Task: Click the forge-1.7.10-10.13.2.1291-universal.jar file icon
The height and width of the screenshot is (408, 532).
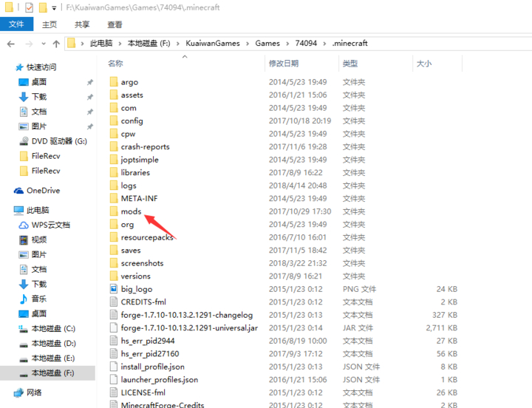Action: pos(114,328)
